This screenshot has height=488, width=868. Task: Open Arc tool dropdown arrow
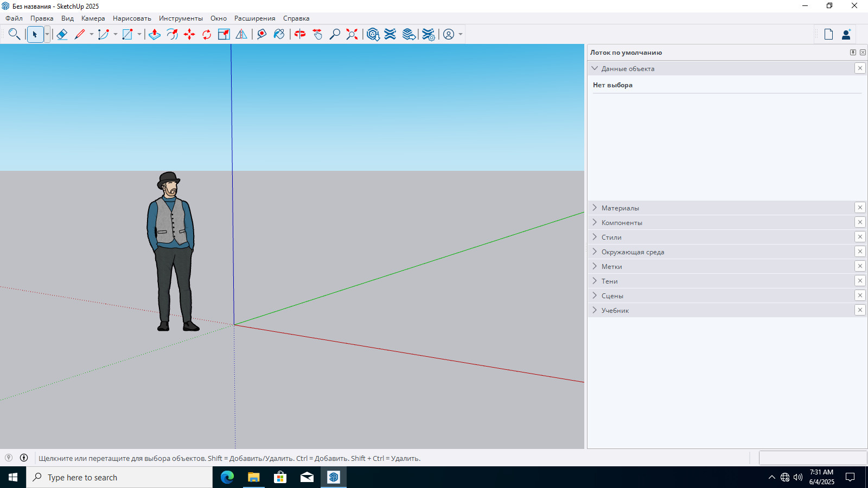[x=116, y=34]
